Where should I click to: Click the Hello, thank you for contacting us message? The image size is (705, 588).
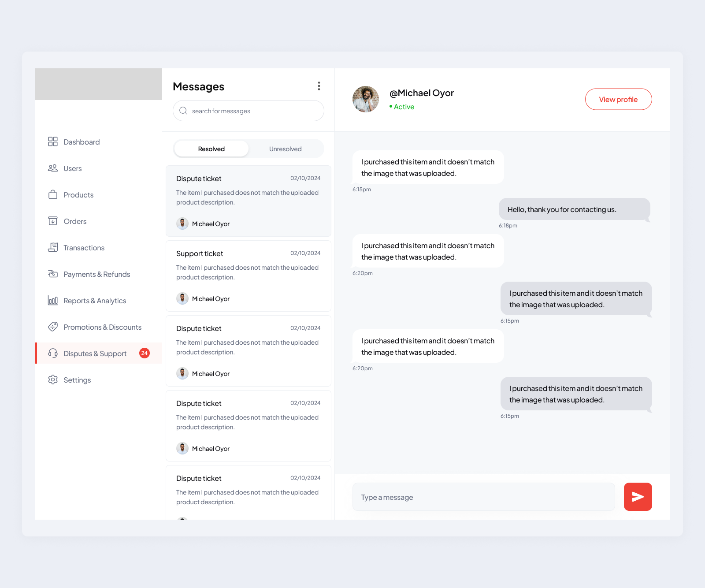click(575, 209)
